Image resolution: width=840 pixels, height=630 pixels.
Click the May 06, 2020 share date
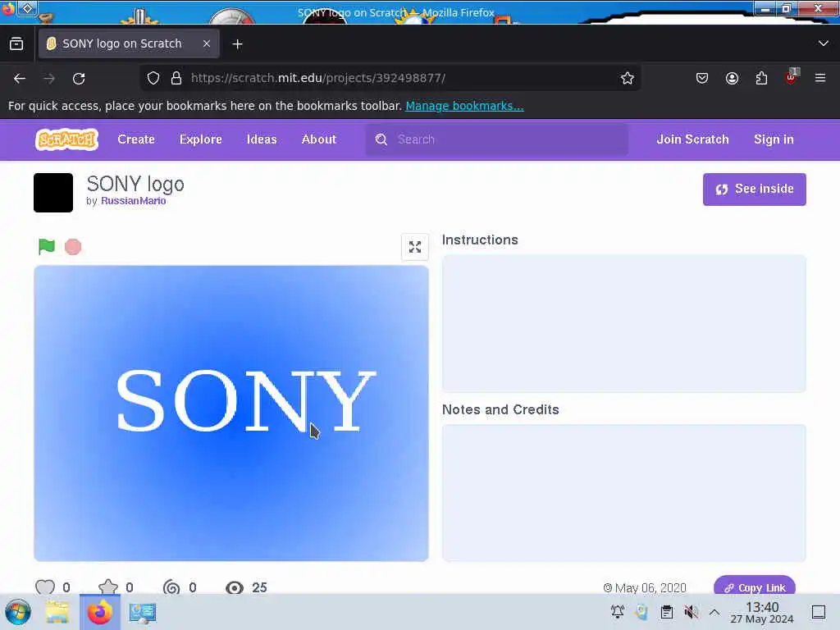point(645,587)
